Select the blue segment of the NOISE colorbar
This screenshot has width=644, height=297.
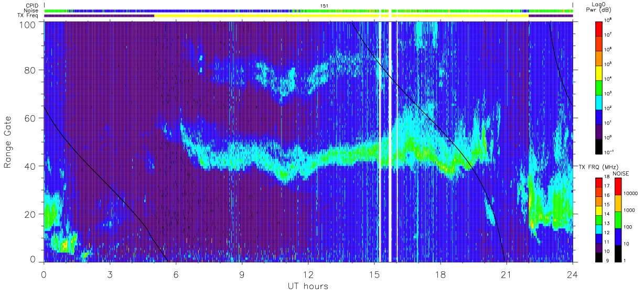tap(618, 237)
